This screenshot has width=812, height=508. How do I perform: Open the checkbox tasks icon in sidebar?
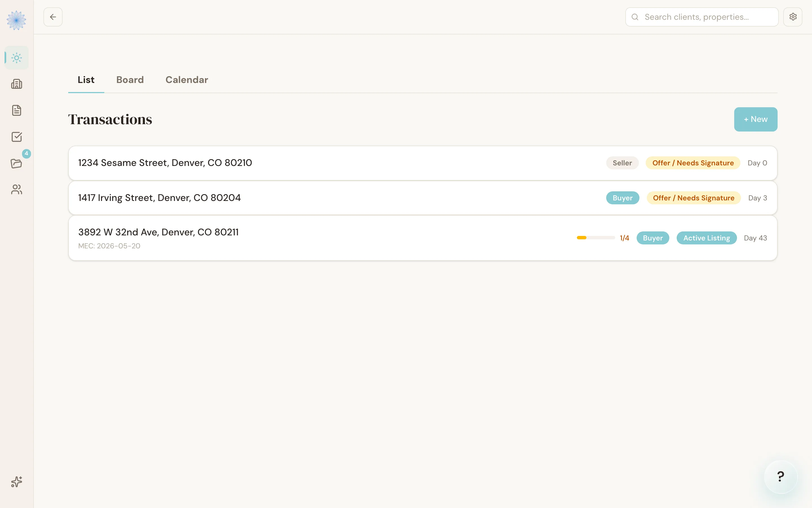click(x=16, y=137)
